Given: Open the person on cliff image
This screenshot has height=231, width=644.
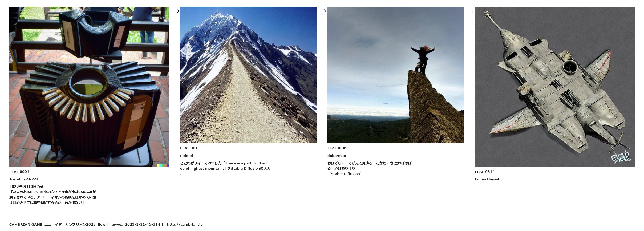Looking at the screenshot, I should [x=396, y=75].
